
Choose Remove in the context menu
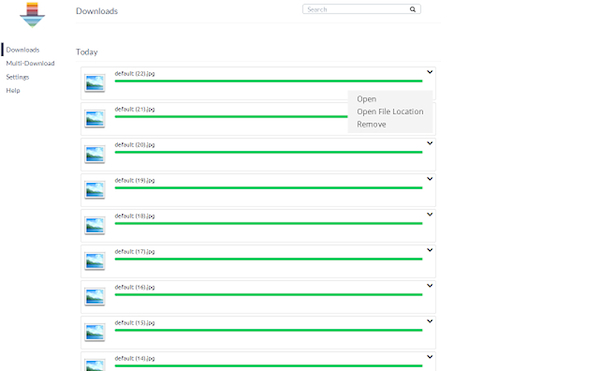coord(371,124)
